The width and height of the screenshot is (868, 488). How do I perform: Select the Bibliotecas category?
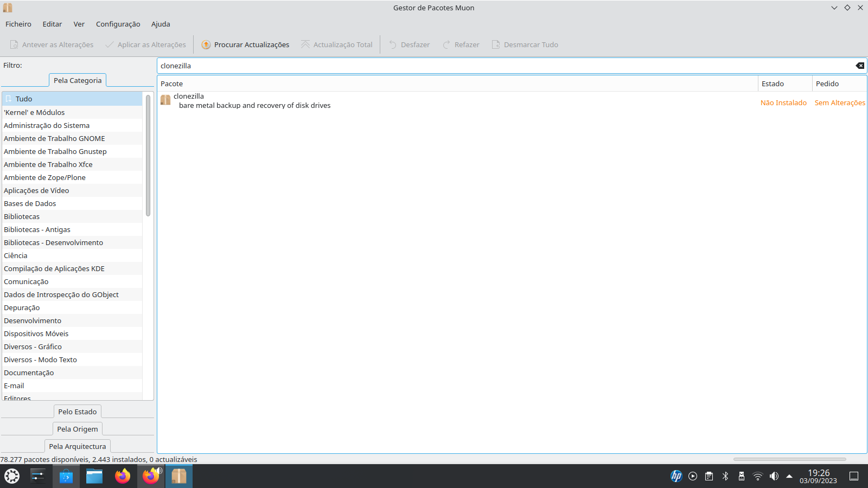72,216
